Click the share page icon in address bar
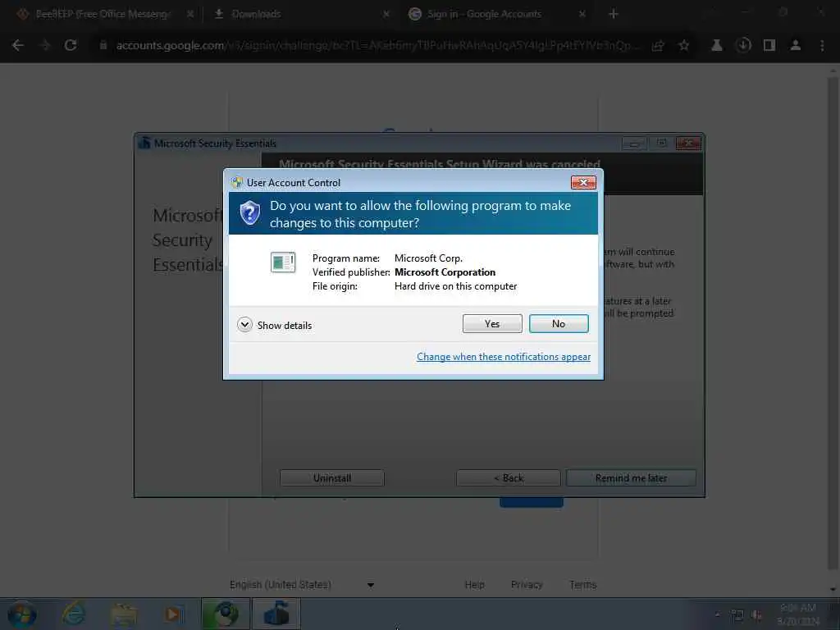 click(x=658, y=46)
